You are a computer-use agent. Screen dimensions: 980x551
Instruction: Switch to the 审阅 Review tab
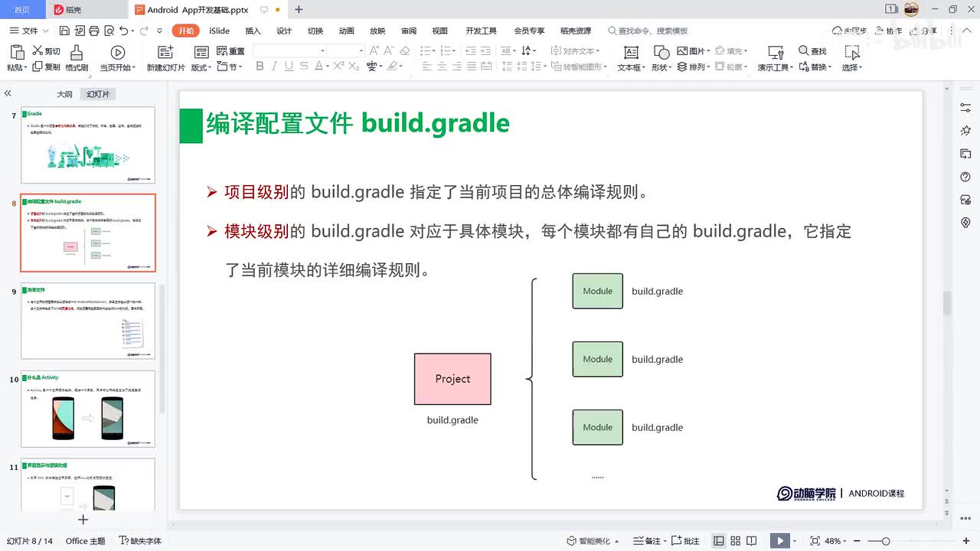pos(409,31)
